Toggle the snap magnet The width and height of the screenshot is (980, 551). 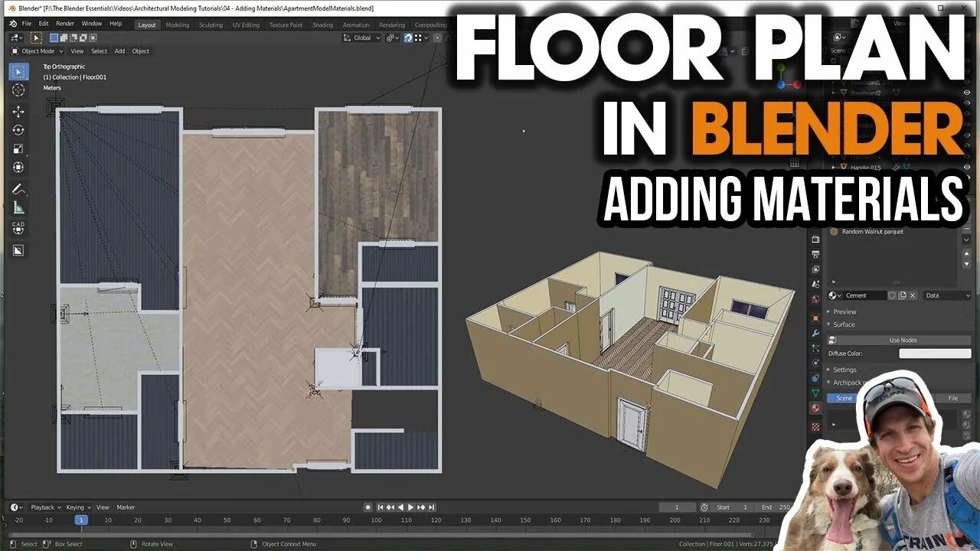point(408,37)
